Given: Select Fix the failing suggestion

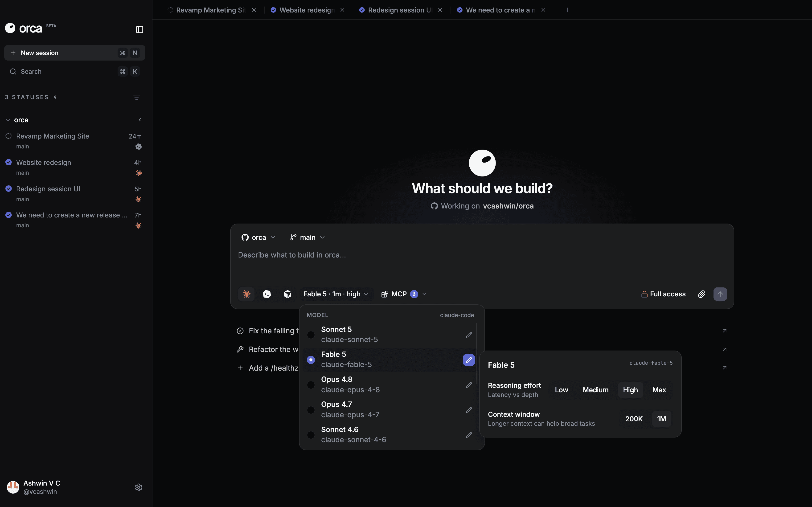Looking at the screenshot, I should tap(268, 331).
